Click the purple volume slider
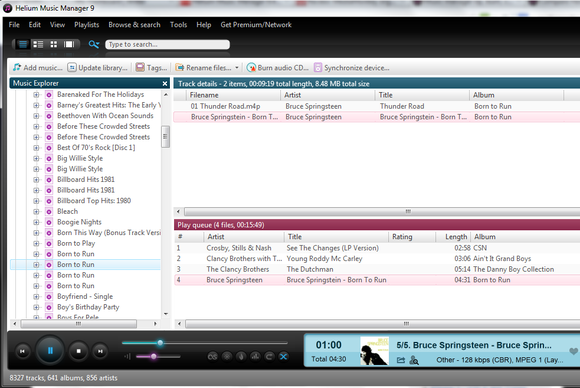 [x=158, y=357]
